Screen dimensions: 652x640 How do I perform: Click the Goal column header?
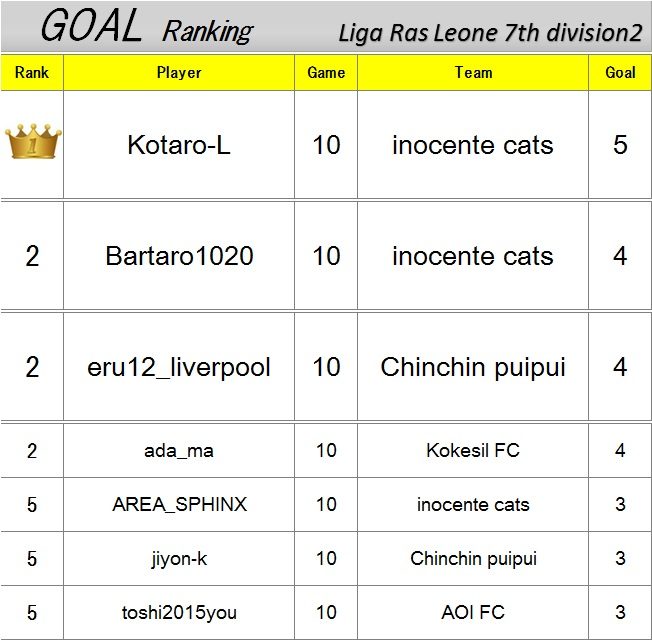(x=620, y=73)
